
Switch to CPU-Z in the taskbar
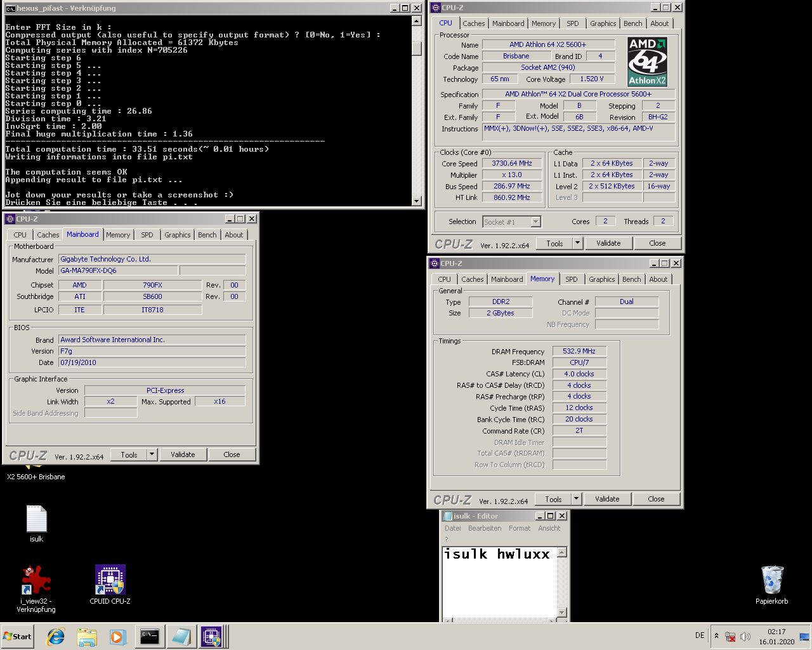click(211, 637)
